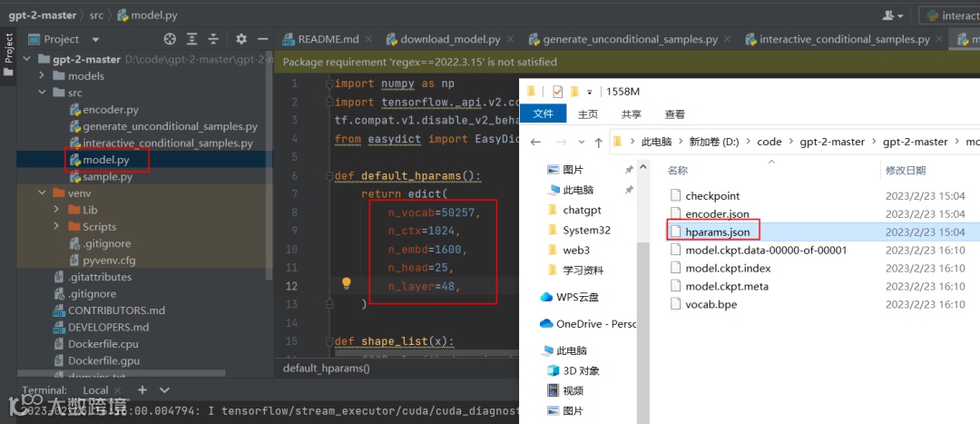Viewport: 980px width, 424px height.
Task: Select encoder.py in the project tree
Action: (x=110, y=110)
